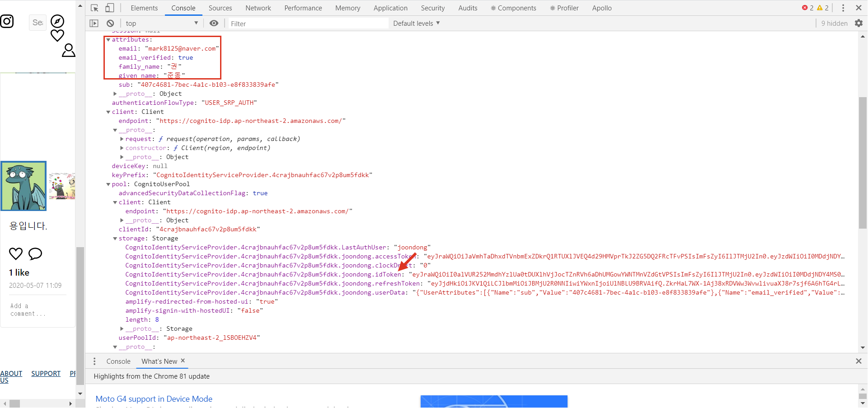Open the React Profiler tab

(x=564, y=8)
